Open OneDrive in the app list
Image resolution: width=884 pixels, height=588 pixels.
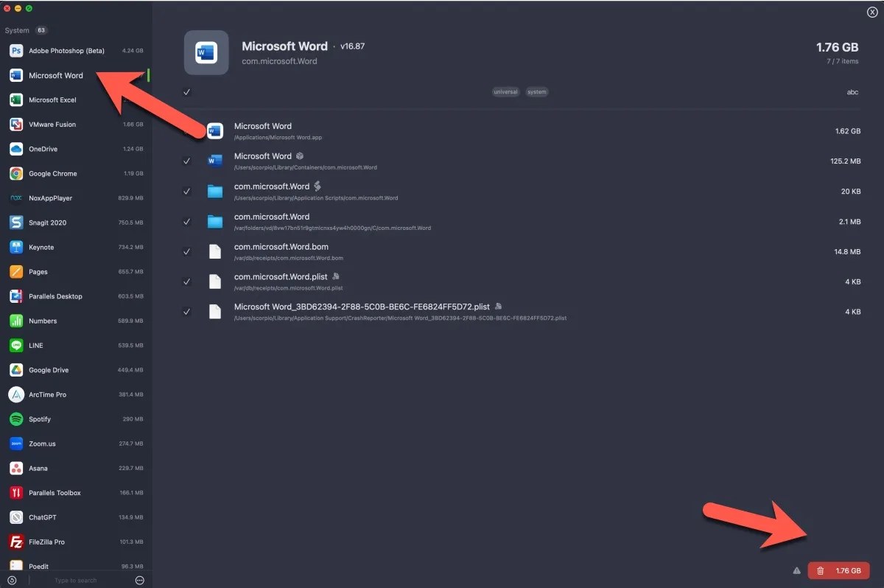click(x=76, y=149)
